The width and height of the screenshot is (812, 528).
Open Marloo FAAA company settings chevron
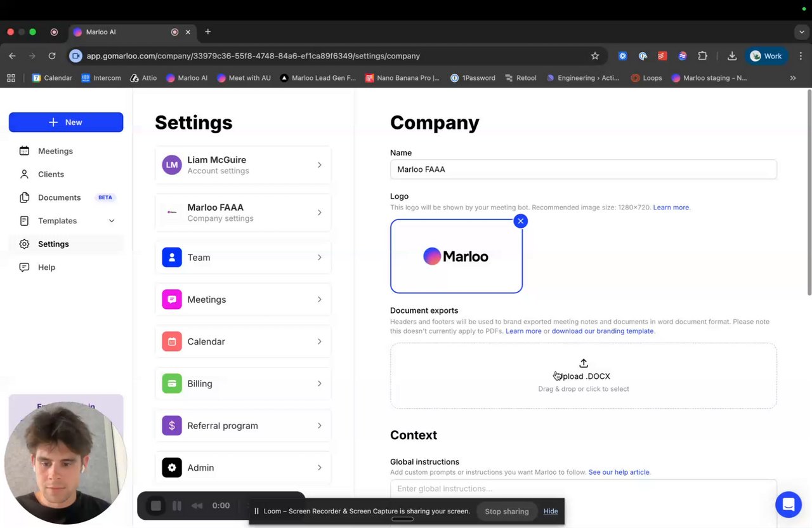pyautogui.click(x=319, y=213)
